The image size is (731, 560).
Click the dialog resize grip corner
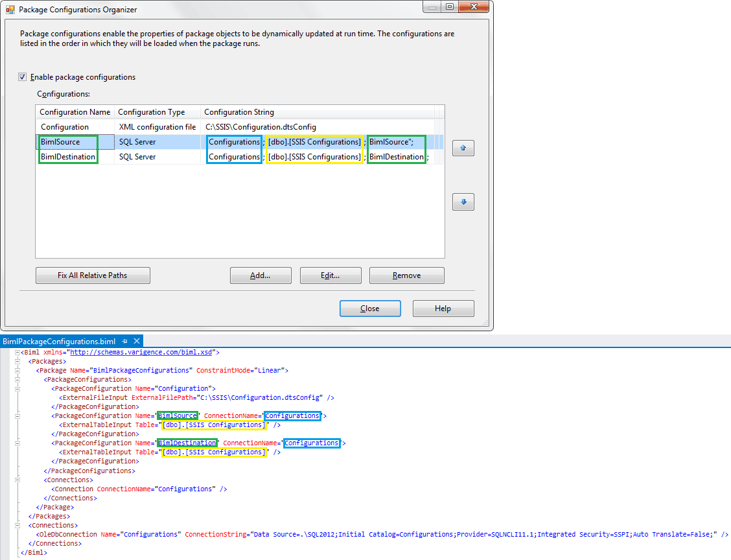[x=486, y=323]
